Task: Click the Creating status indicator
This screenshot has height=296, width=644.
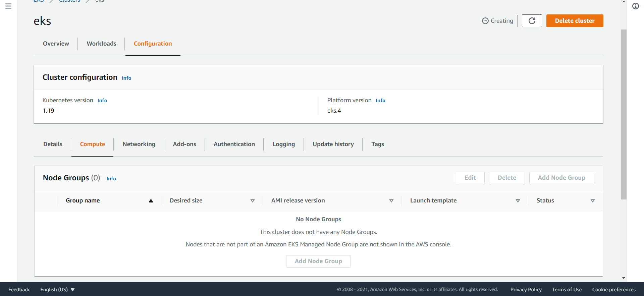Action: (498, 21)
